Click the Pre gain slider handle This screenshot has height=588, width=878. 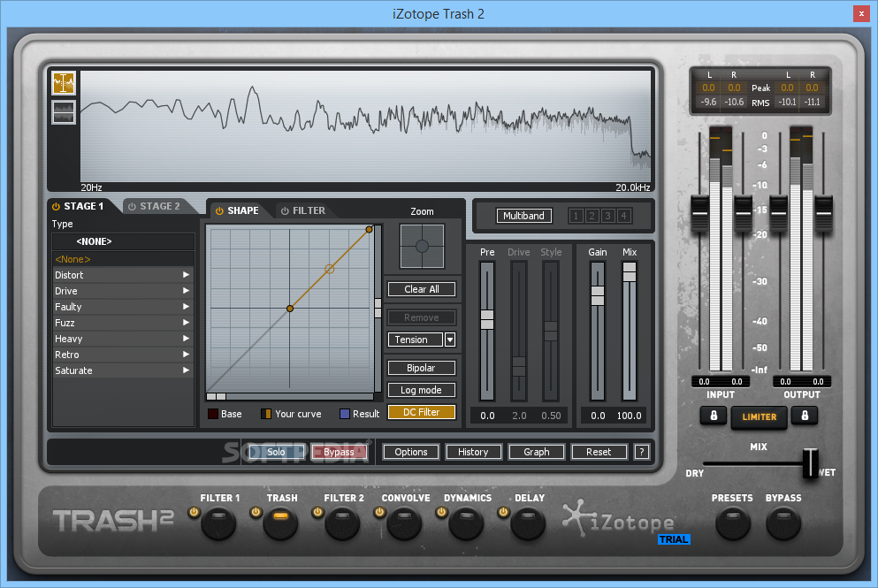tap(487, 319)
